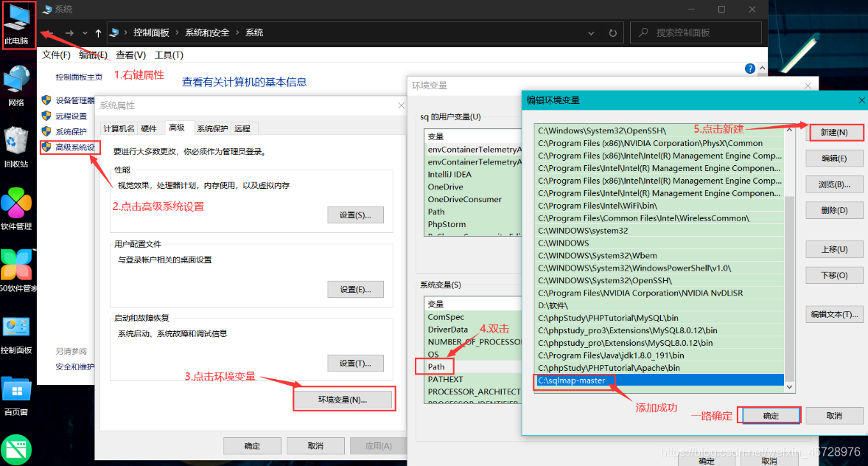This screenshot has width=868, height=466.
Task: Open the 安全和维护 link
Action: pos(74,366)
